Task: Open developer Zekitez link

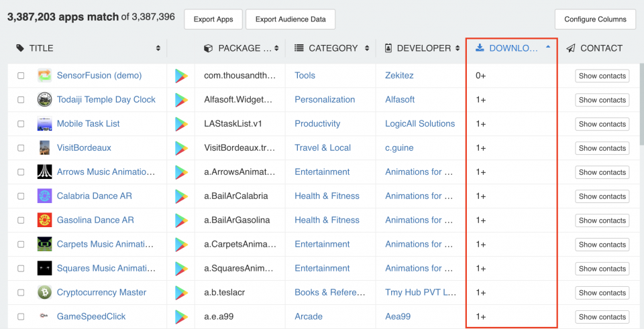Action: [399, 76]
